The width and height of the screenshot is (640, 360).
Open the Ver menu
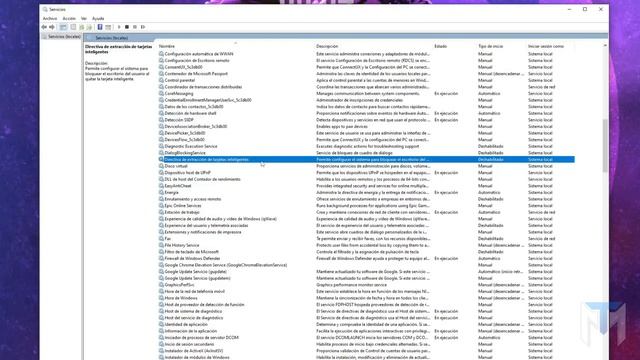pyautogui.click(x=84, y=18)
